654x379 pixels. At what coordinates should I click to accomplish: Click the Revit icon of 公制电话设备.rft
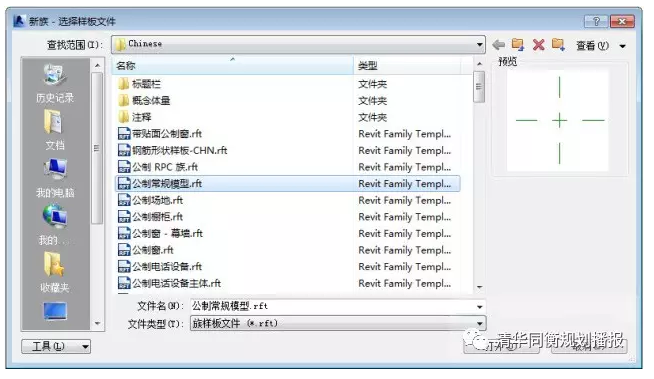(124, 266)
